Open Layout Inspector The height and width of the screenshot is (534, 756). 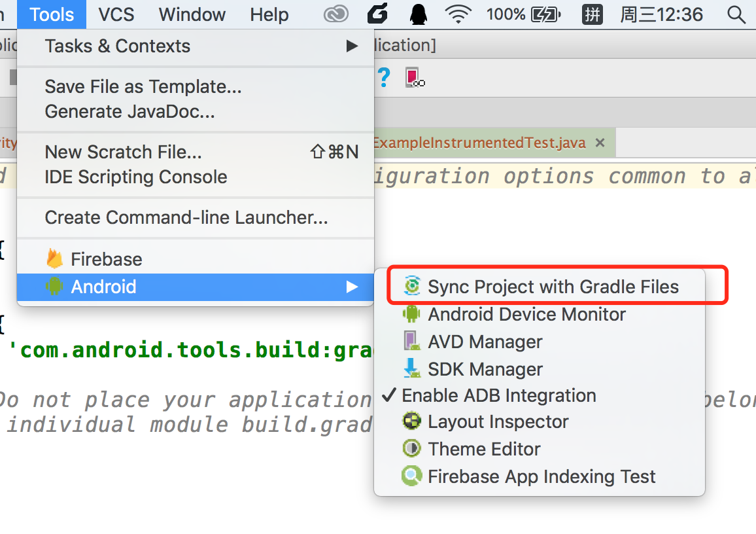click(x=540, y=422)
